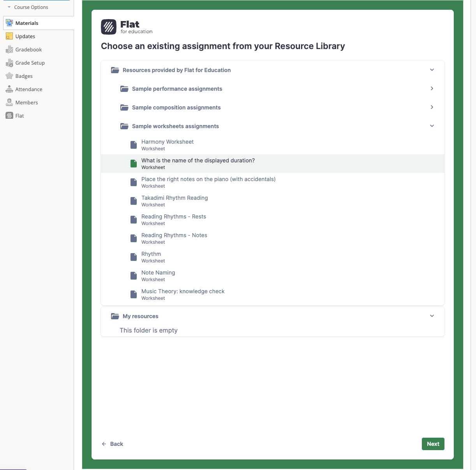Select the Takadimi Rhythm Reading worksheet
476x470 pixels.
pos(175,198)
